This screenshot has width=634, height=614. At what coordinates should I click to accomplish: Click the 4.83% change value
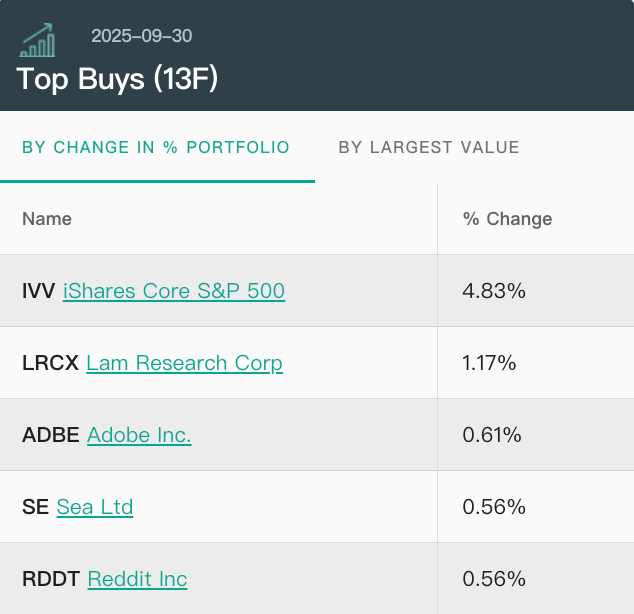click(494, 291)
